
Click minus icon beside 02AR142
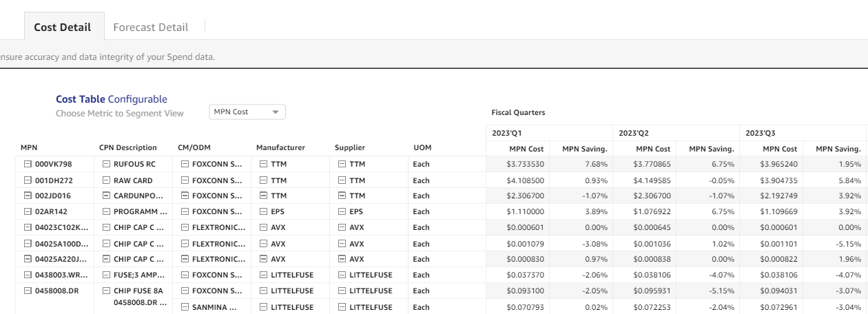[x=27, y=211]
